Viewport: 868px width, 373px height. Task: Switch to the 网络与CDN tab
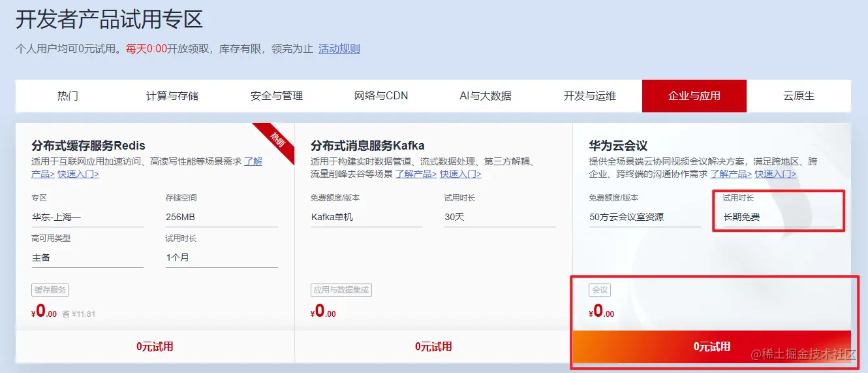coord(381,96)
